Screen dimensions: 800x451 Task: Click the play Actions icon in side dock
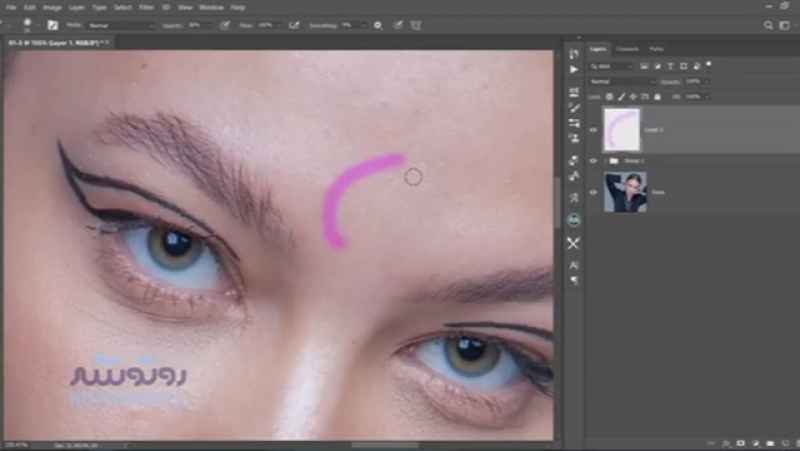574,70
